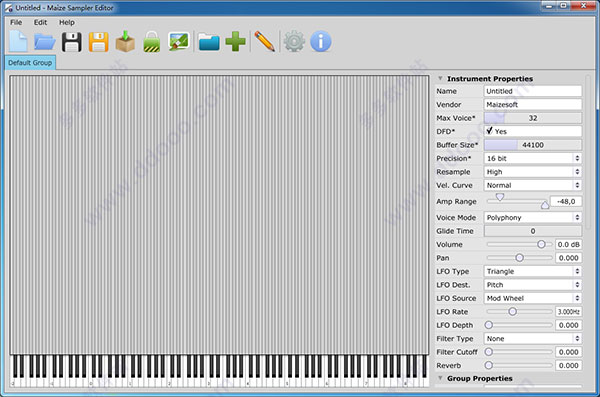Expand the Group Properties section
Image resolution: width=600 pixels, height=397 pixels.
point(440,378)
